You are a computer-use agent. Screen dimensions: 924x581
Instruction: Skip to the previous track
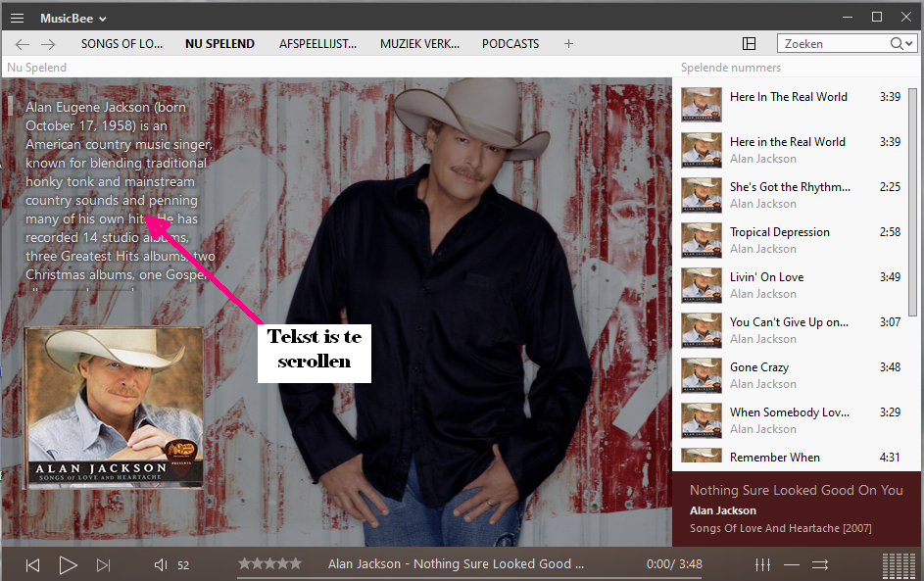click(32, 565)
